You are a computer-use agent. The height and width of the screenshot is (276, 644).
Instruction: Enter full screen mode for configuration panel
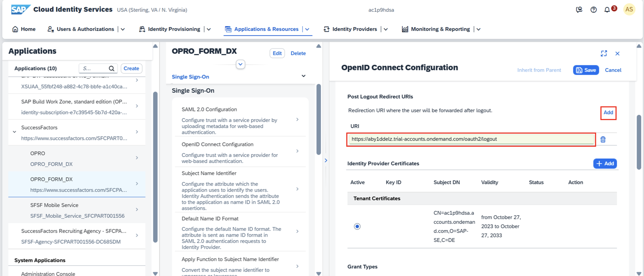[x=604, y=53]
